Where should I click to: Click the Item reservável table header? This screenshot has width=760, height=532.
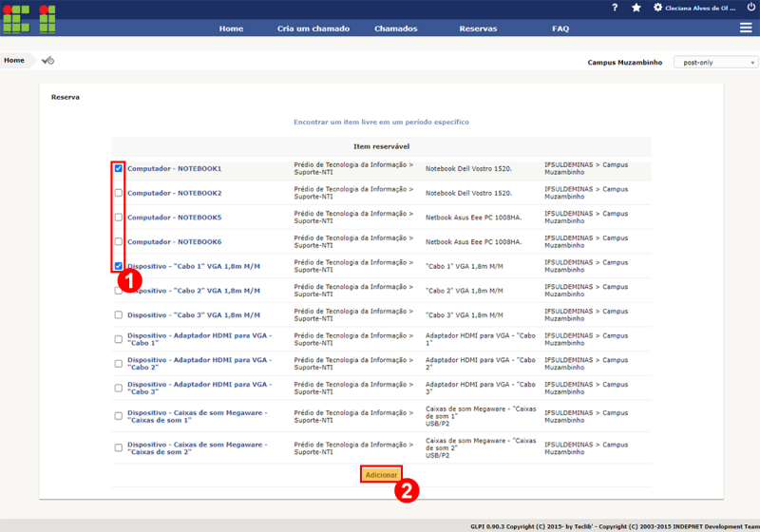click(381, 146)
